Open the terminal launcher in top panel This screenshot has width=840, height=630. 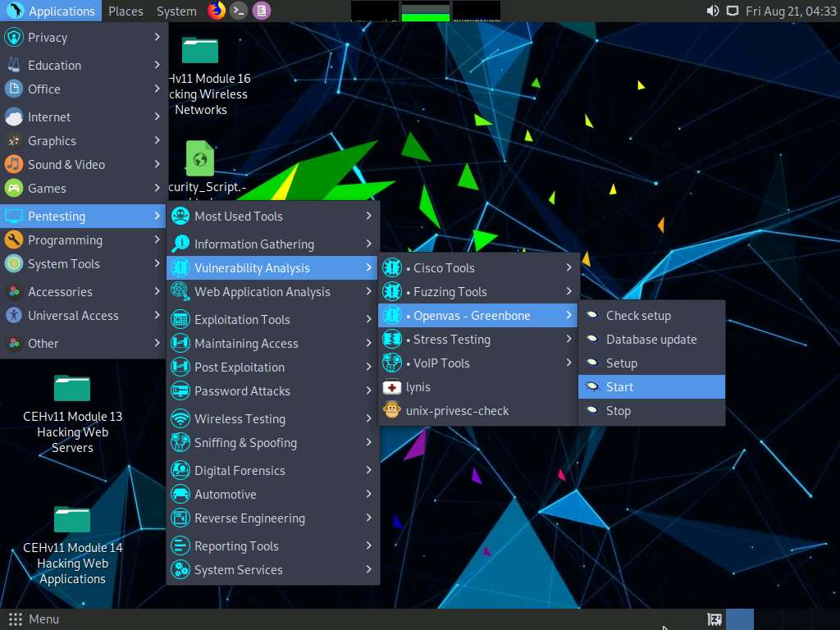pyautogui.click(x=239, y=11)
